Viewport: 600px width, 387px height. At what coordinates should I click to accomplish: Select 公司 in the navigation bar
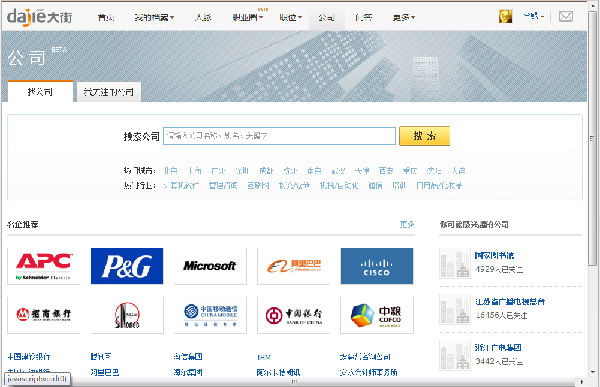coord(326,17)
